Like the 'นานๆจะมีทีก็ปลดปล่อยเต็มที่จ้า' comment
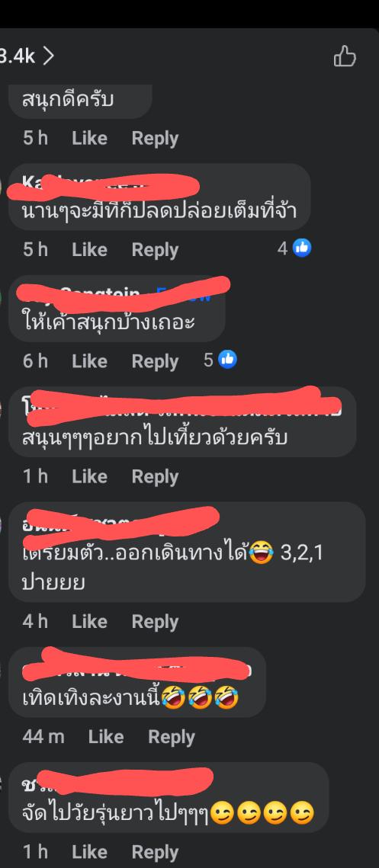379x868 pixels. click(x=89, y=250)
